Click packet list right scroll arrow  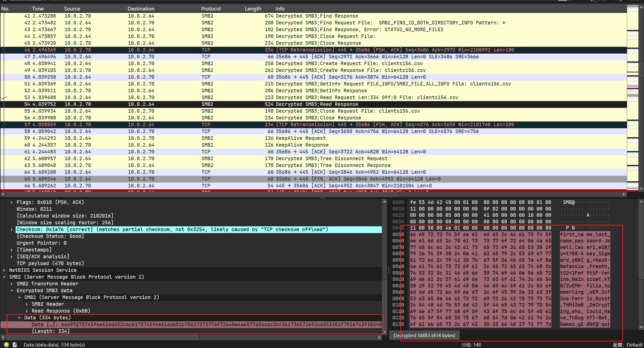tap(624, 194)
